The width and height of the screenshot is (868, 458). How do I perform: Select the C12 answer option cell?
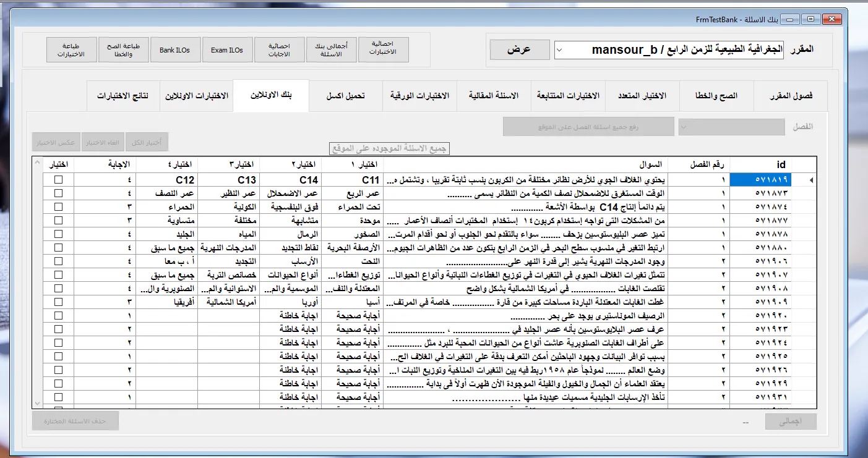coord(166,179)
